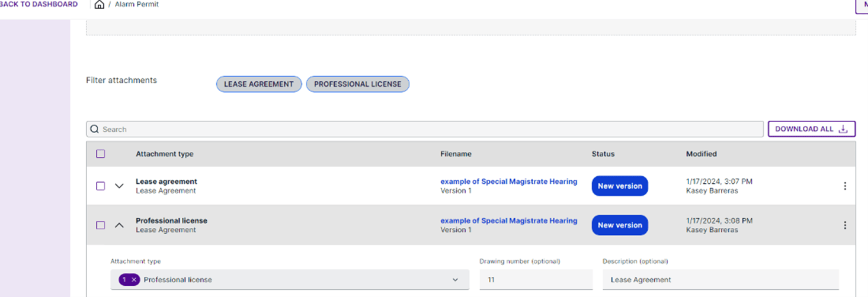Click the Status column header

[603, 154]
